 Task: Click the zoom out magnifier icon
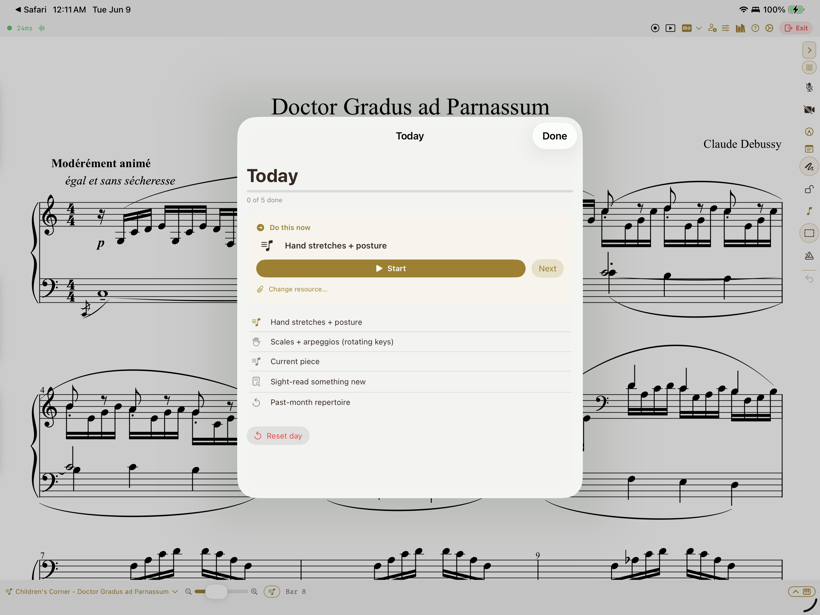click(188, 591)
